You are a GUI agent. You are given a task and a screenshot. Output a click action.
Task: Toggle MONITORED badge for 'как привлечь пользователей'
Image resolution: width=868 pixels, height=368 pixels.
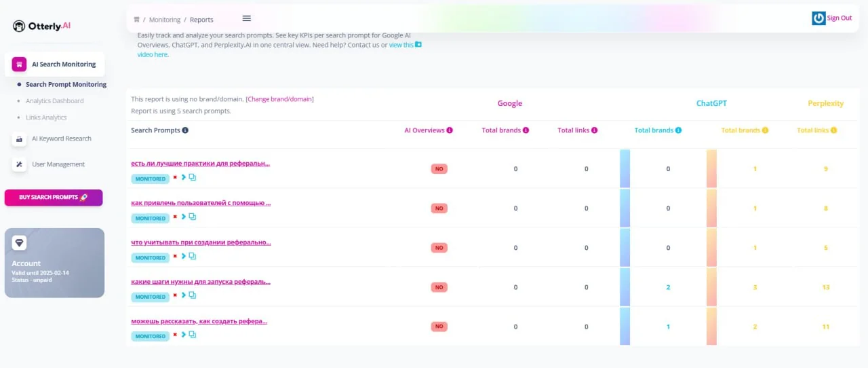coord(151,219)
